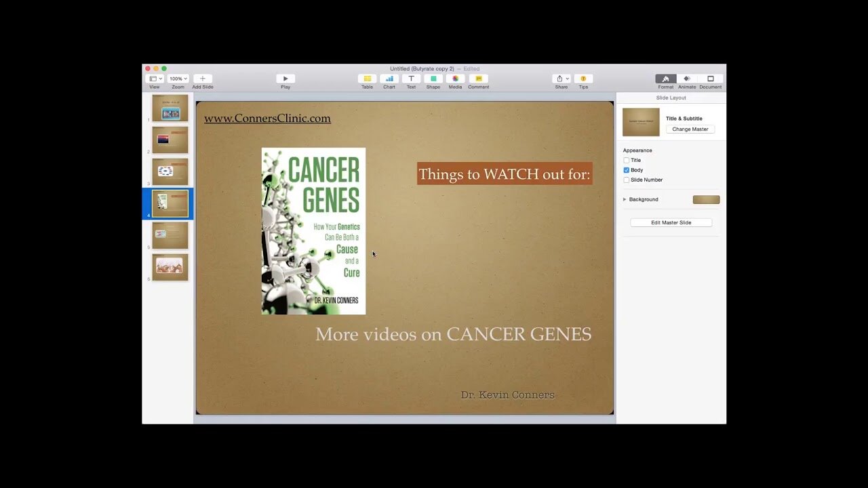Switch to the Animate inspector
868x488 pixels.
coord(687,79)
